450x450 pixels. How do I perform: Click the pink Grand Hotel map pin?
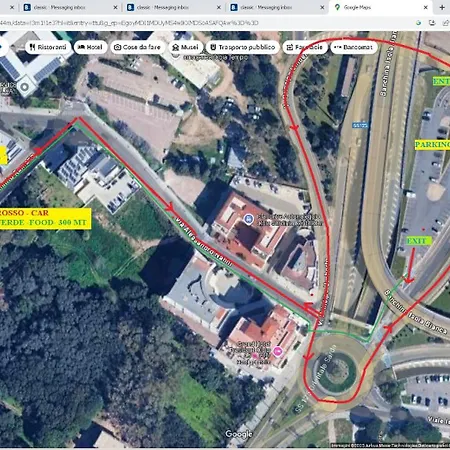(x=277, y=351)
